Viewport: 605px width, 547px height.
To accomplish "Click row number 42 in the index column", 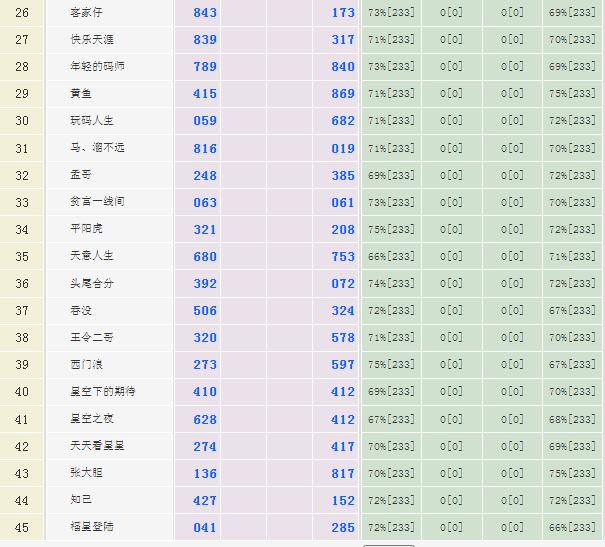I will coord(22,446).
